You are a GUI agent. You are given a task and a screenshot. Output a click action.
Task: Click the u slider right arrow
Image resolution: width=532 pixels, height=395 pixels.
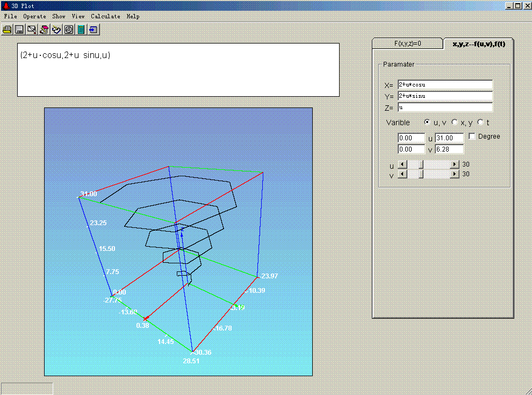pyautogui.click(x=455, y=164)
